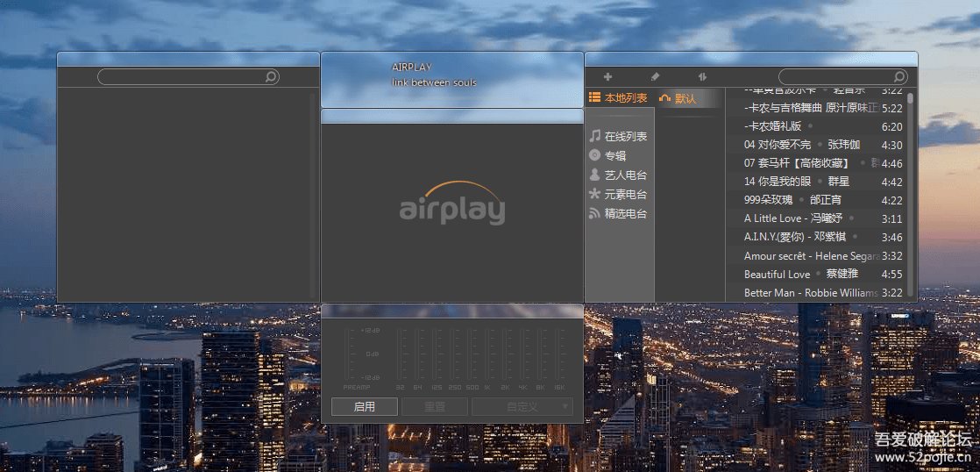Click the 32 Hz equalizer band slider
This screenshot has height=472, width=980.
pyautogui.click(x=400, y=354)
